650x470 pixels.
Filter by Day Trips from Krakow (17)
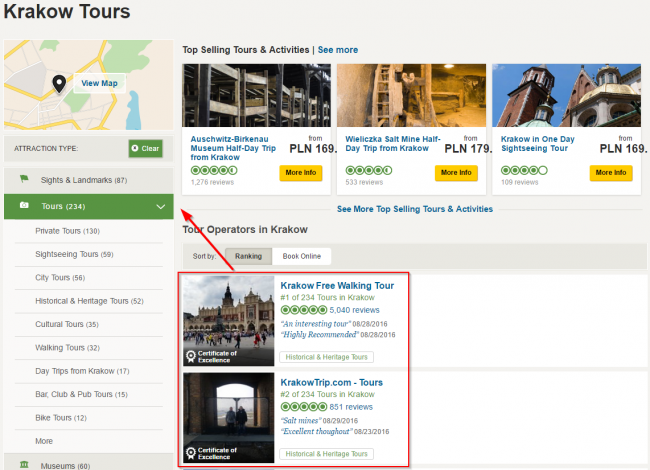tap(82, 371)
